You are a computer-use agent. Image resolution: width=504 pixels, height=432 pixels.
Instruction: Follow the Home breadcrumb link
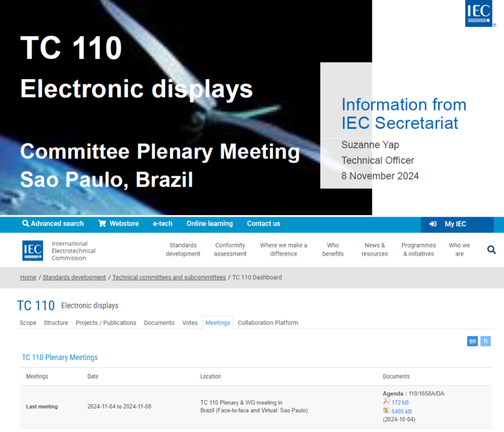pos(28,277)
